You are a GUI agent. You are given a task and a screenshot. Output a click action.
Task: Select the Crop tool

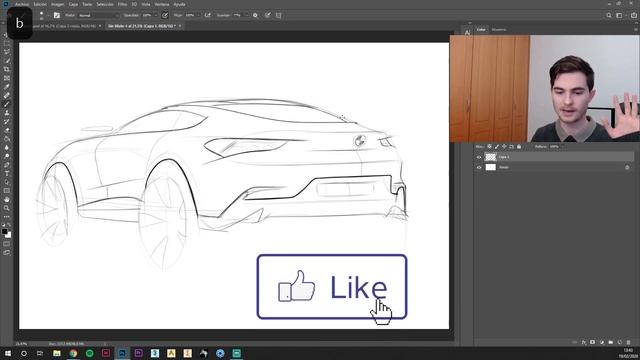[x=7, y=69]
